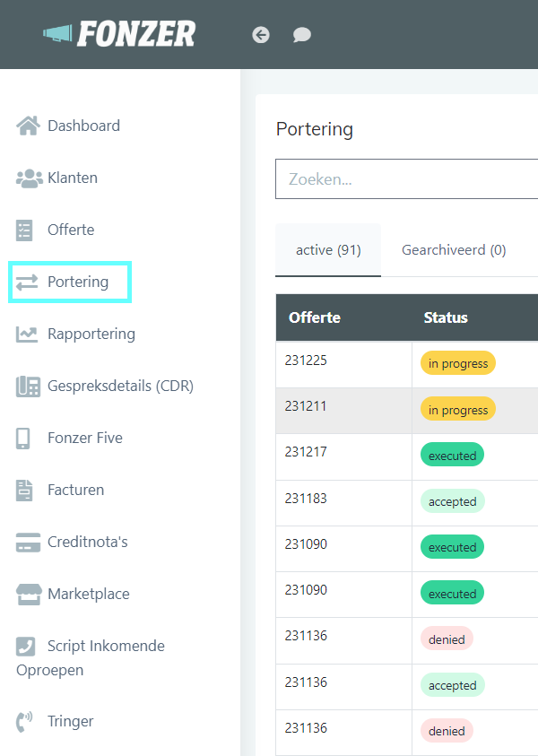Open Gespreksdetails (CDR) phone icon

(x=28, y=387)
